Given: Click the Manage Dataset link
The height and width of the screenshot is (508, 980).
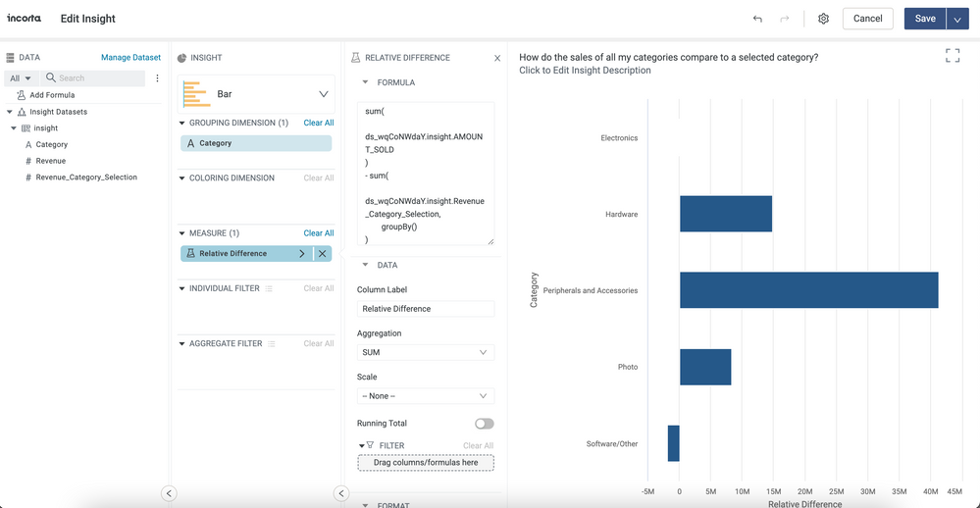Looking at the screenshot, I should tap(130, 58).
